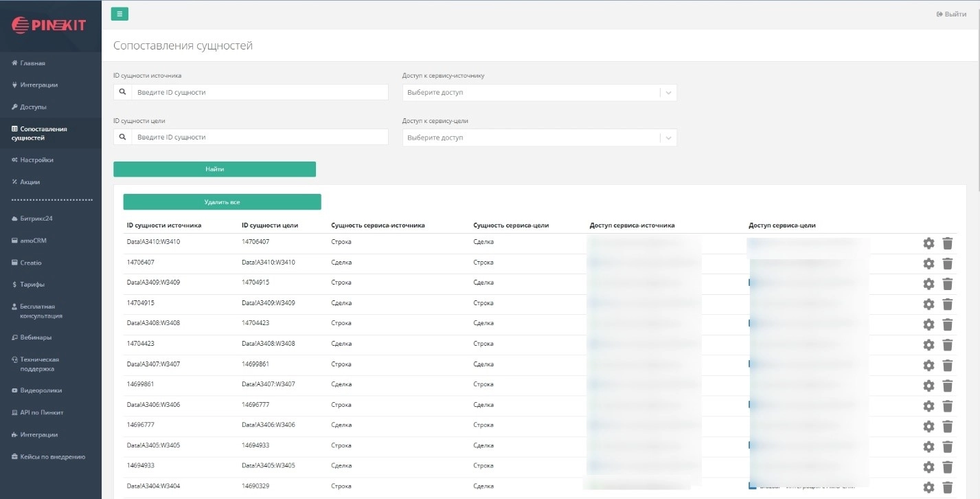This screenshot has height=499, width=980.
Task: Open Интеграции in the sidebar menu
Action: pyautogui.click(x=39, y=85)
